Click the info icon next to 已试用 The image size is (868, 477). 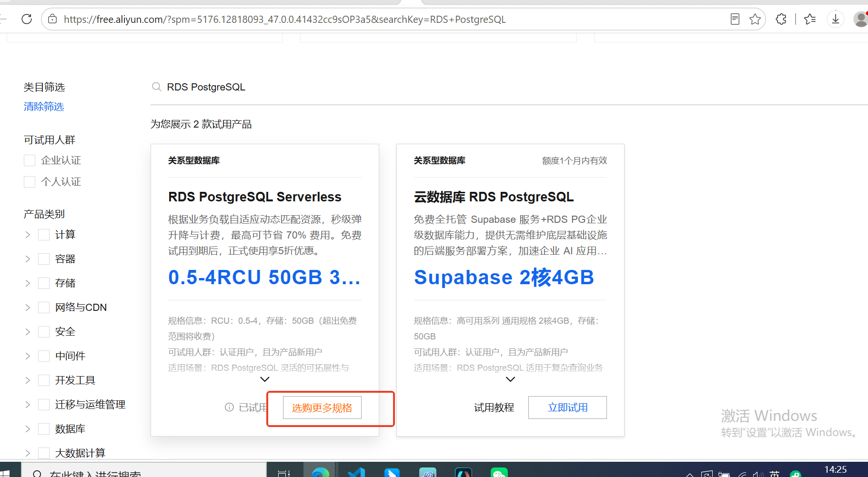[229, 407]
